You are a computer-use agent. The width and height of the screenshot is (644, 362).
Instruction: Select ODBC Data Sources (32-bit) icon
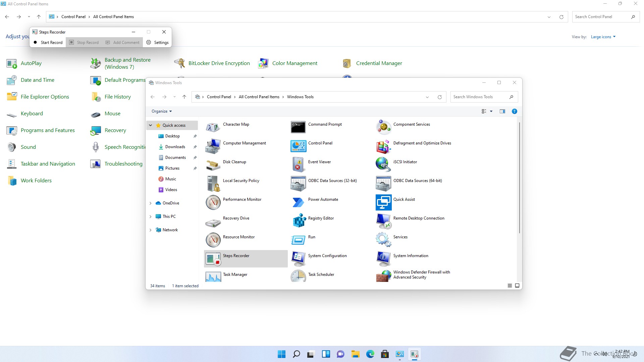(298, 183)
